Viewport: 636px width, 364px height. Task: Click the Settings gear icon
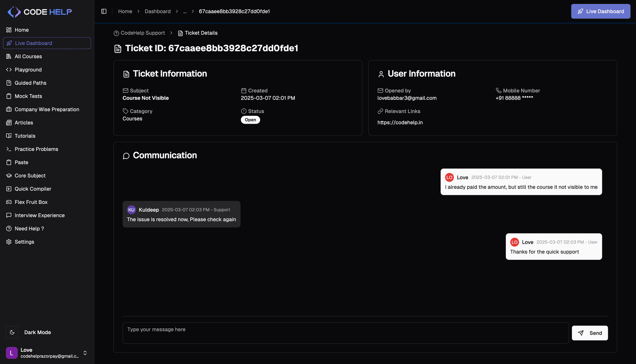point(9,242)
